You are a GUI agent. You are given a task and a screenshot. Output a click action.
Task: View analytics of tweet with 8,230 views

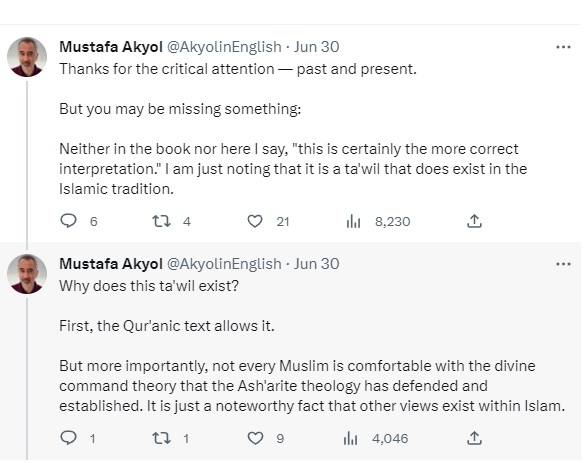[x=353, y=221]
